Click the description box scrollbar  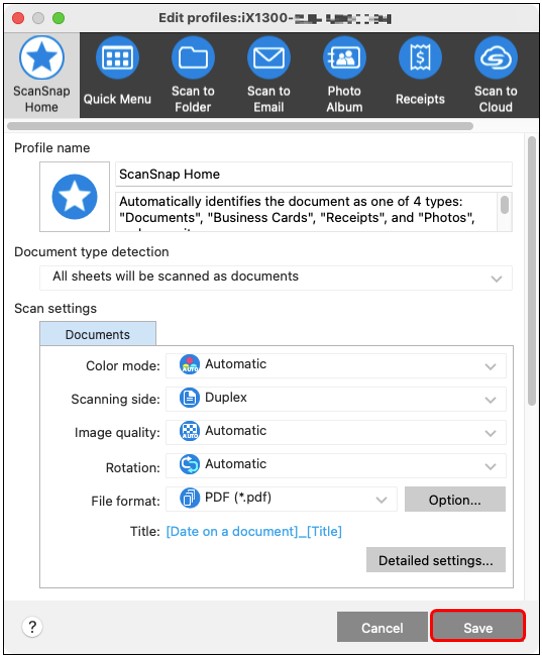click(505, 204)
